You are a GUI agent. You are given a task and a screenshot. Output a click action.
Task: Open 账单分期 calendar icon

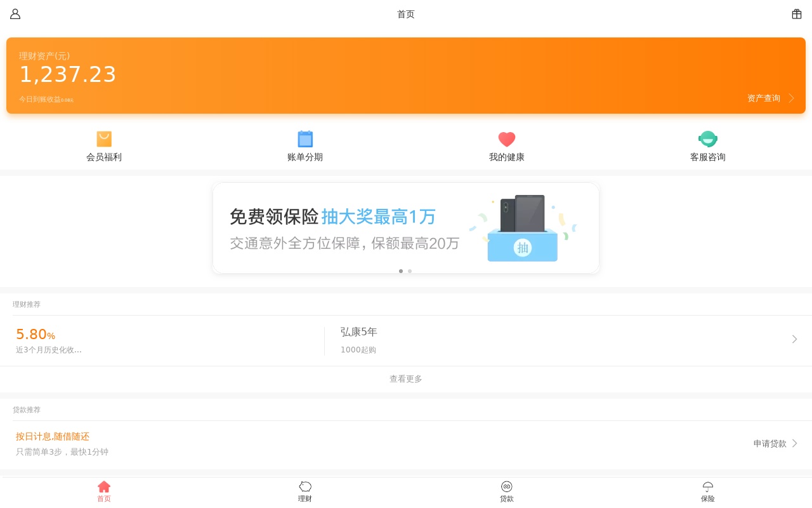point(305,139)
